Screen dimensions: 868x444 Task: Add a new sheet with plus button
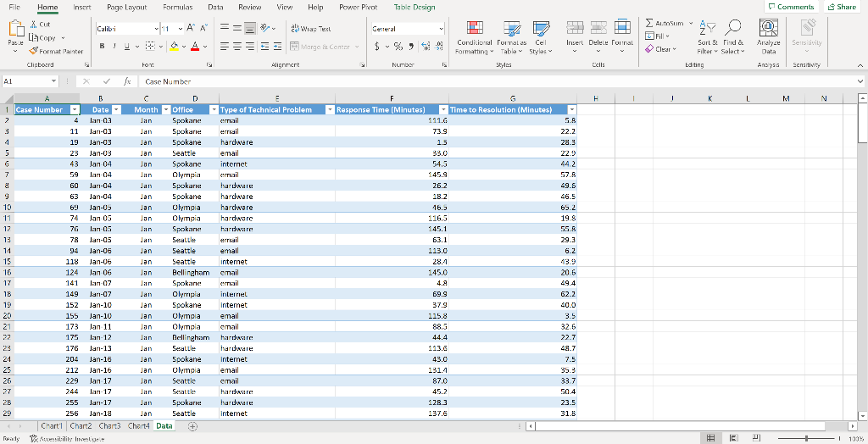click(192, 425)
